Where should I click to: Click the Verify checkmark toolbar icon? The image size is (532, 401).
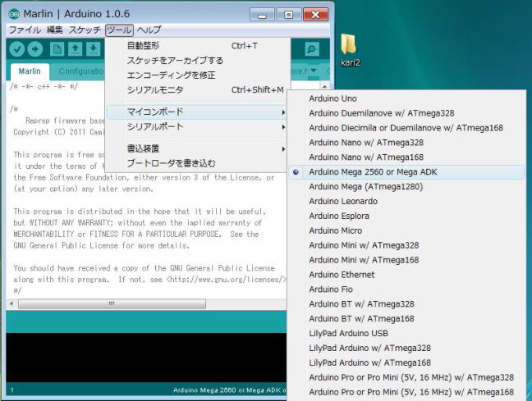(17, 49)
